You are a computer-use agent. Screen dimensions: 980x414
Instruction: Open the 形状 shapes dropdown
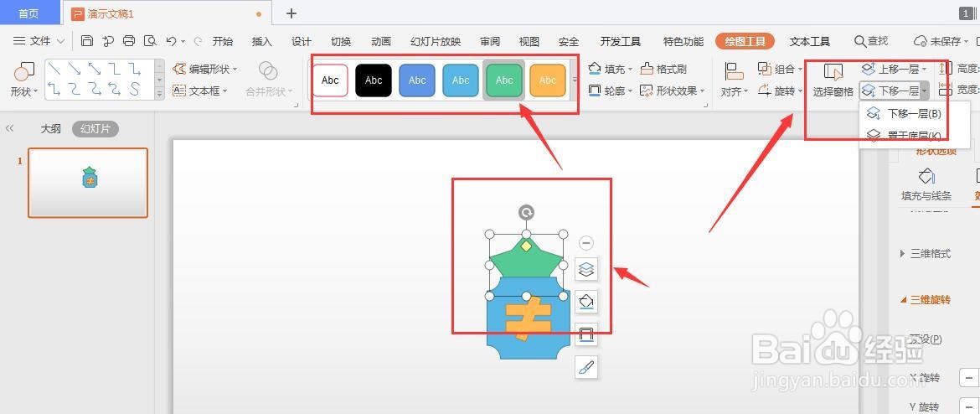point(24,91)
